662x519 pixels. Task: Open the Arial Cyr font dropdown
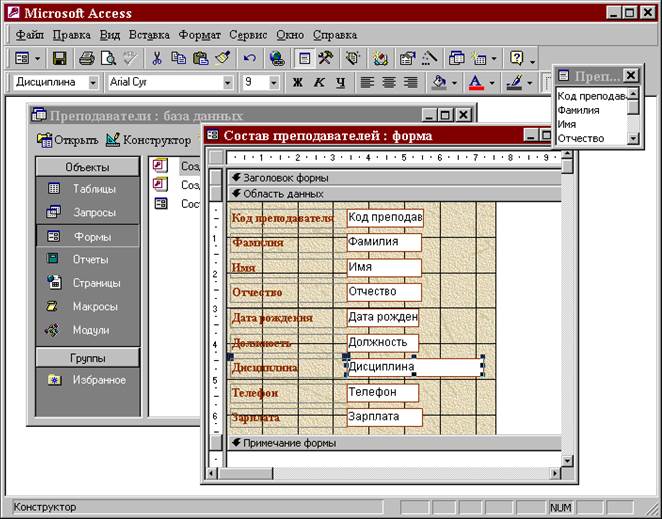228,83
